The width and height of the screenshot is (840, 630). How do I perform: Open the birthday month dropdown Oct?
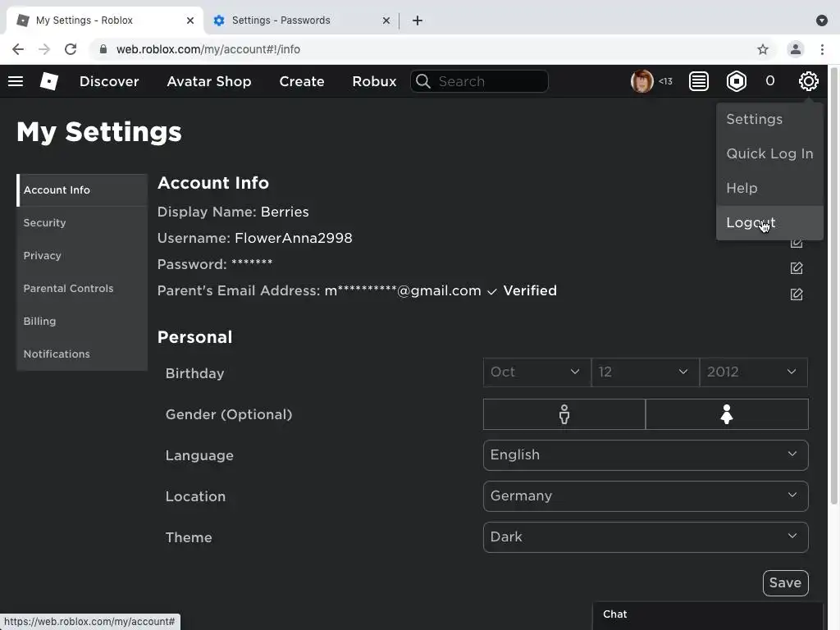pyautogui.click(x=536, y=372)
